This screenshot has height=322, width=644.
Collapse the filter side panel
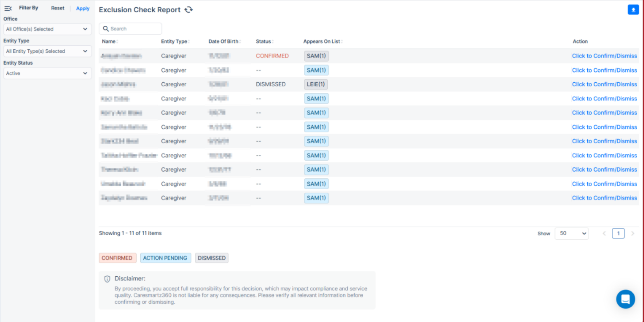(x=8, y=8)
